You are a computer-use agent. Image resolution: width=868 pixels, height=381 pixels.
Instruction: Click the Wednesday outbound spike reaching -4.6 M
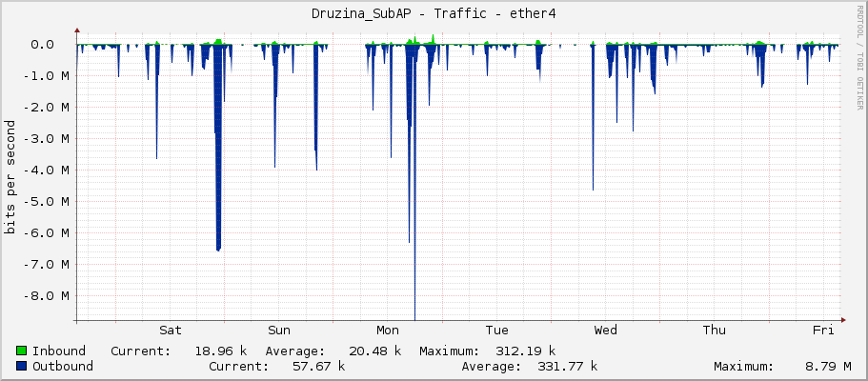pyautogui.click(x=593, y=118)
